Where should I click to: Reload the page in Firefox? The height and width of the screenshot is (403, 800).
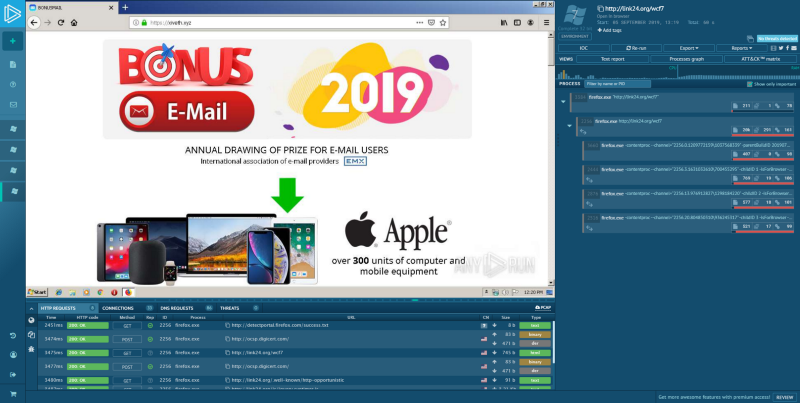click(61, 22)
